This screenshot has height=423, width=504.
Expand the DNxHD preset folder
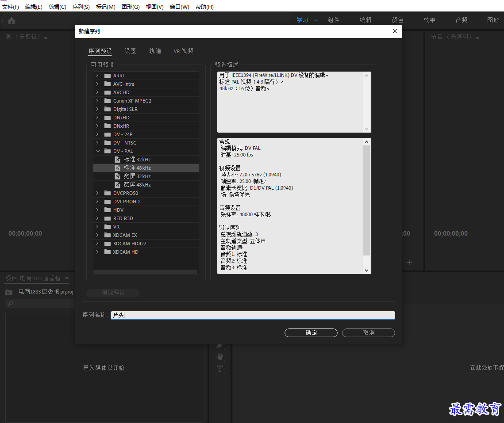[97, 118]
